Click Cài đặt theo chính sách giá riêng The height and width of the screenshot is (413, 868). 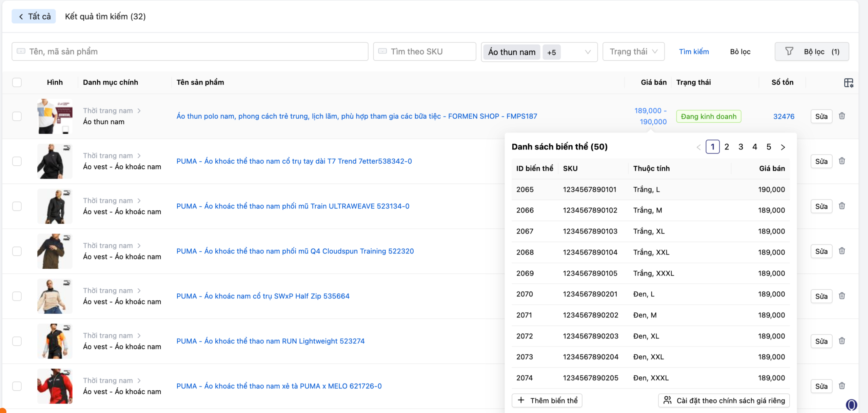click(724, 400)
